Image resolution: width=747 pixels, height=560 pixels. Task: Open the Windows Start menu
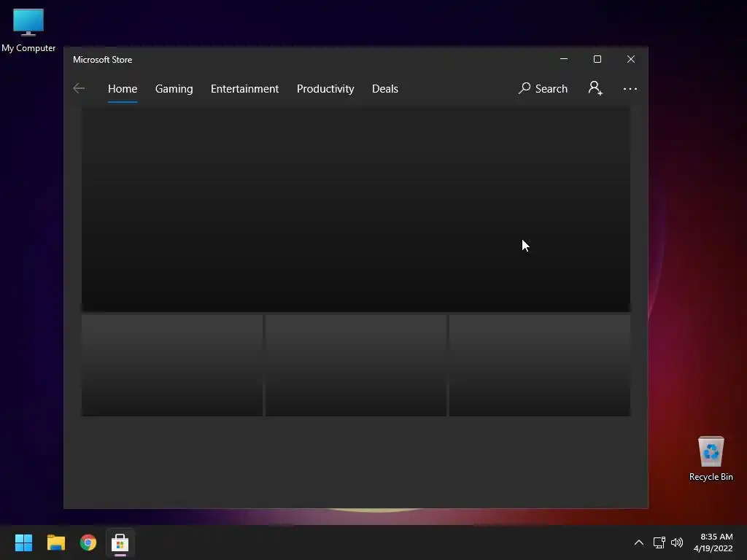[23, 542]
